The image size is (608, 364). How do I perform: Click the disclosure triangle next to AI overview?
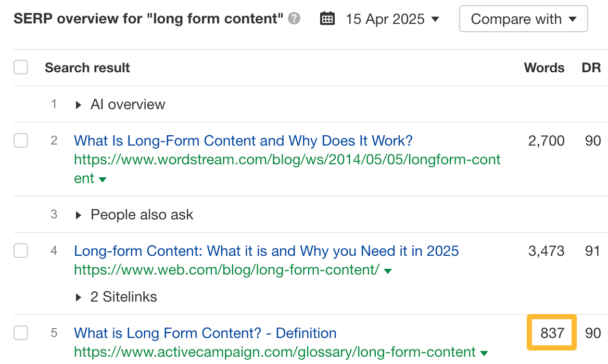coord(78,104)
